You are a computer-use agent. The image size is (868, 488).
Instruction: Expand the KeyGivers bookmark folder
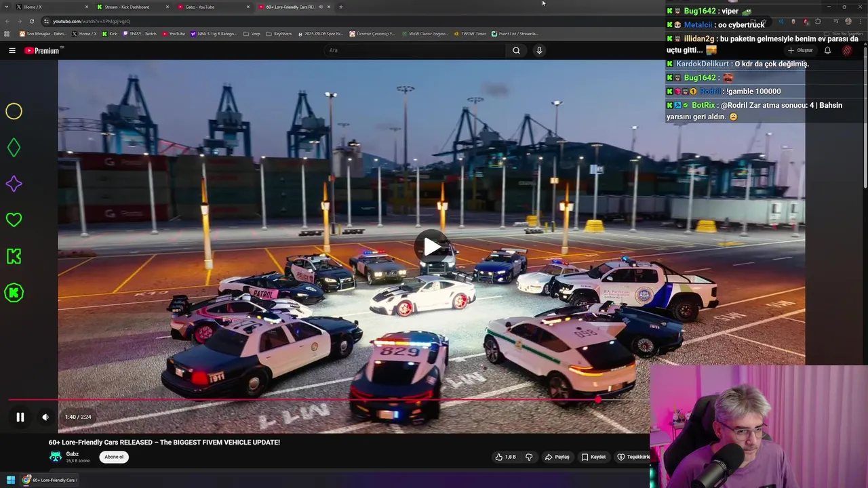[x=279, y=34]
